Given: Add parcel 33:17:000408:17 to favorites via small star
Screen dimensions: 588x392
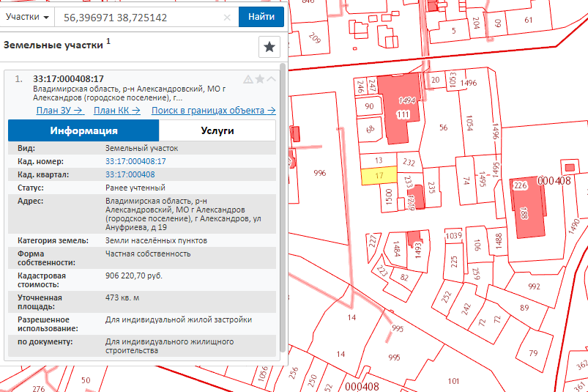Looking at the screenshot, I should [x=259, y=79].
